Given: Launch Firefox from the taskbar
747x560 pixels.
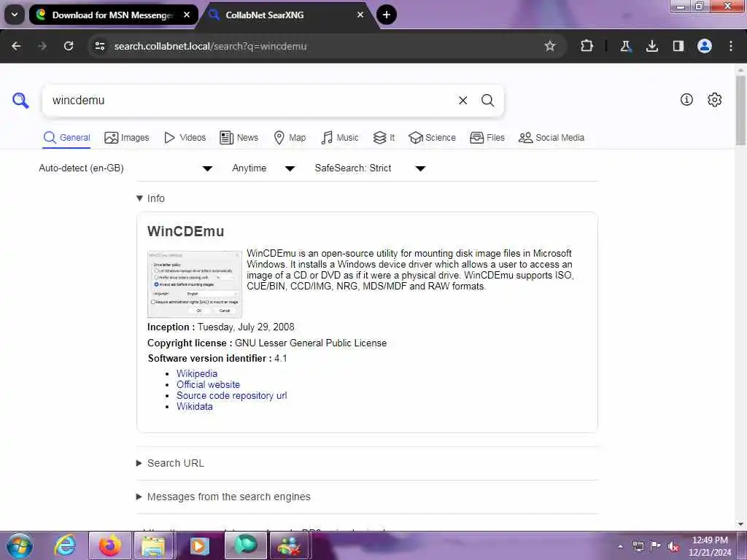Looking at the screenshot, I should [110, 545].
